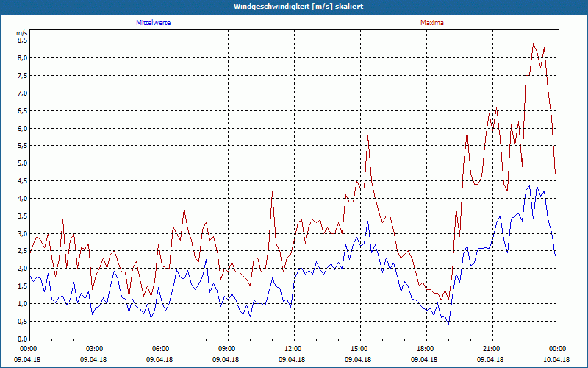The height and width of the screenshot is (368, 588).
Task: Click the '09.04.18' date under 21:00
Action: (x=490, y=359)
